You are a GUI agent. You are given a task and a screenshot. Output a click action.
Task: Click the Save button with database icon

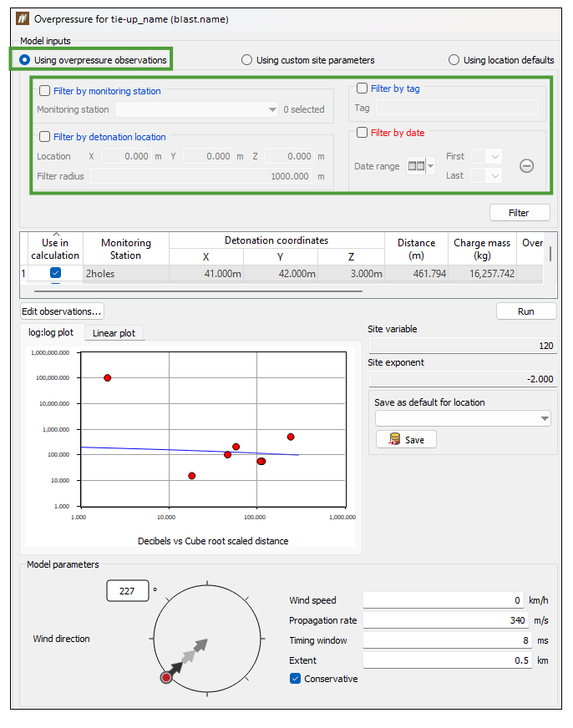406,439
